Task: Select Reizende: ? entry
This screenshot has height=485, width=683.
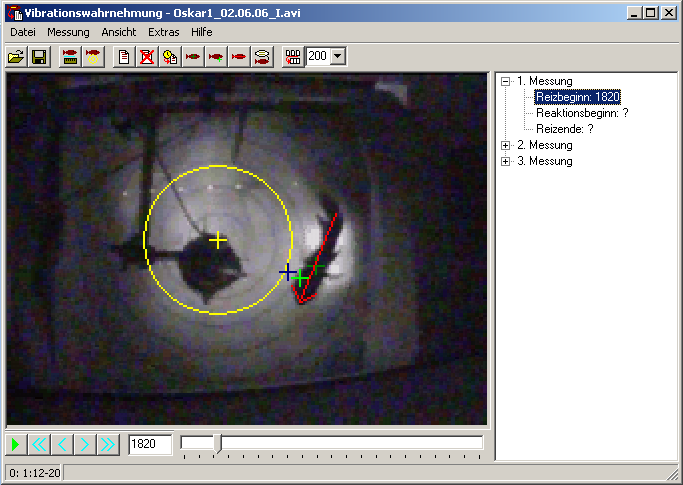Action: [565, 129]
